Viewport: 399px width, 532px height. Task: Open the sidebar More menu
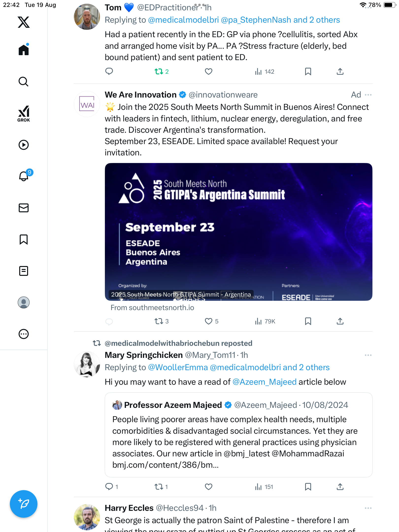[24, 334]
